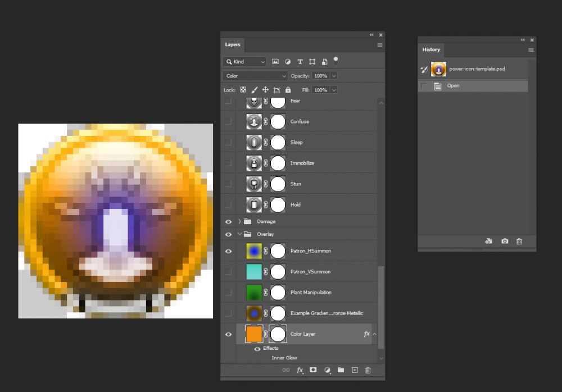
Task: Open the blend mode dropdown showing Color
Action: coord(255,75)
